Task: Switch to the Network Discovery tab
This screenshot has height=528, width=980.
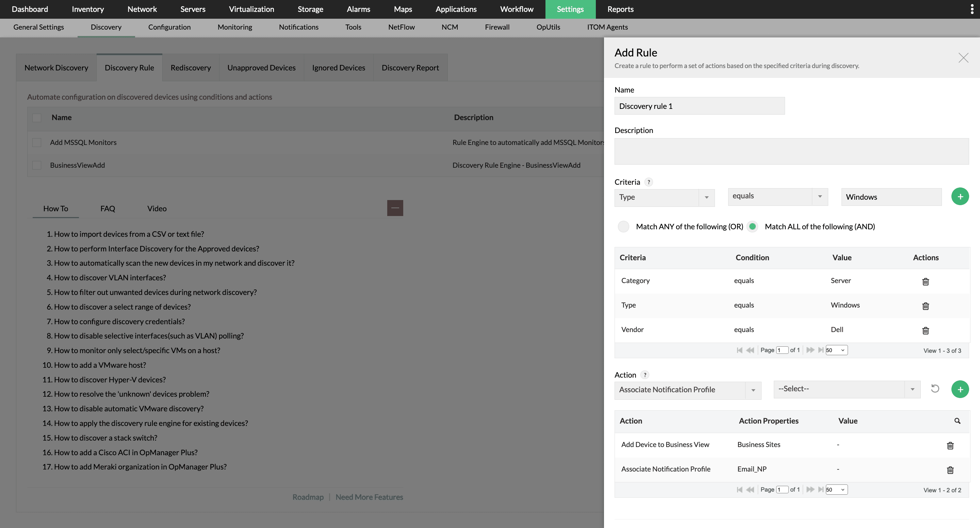Action: click(56, 68)
